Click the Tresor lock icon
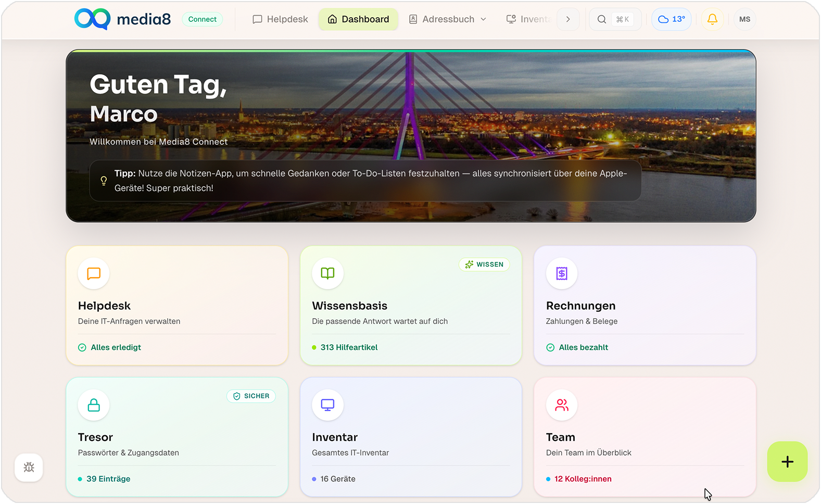The width and height of the screenshot is (821, 504). 94,405
